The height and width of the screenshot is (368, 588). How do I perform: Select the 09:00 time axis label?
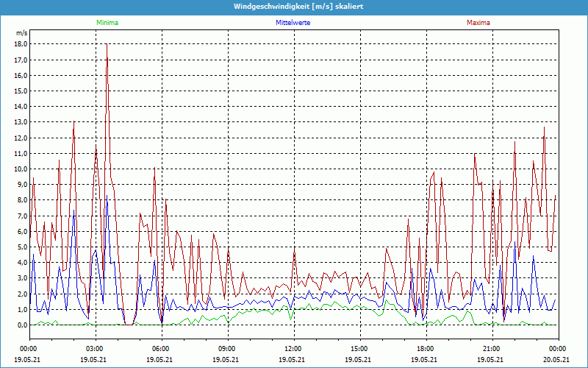(227, 348)
